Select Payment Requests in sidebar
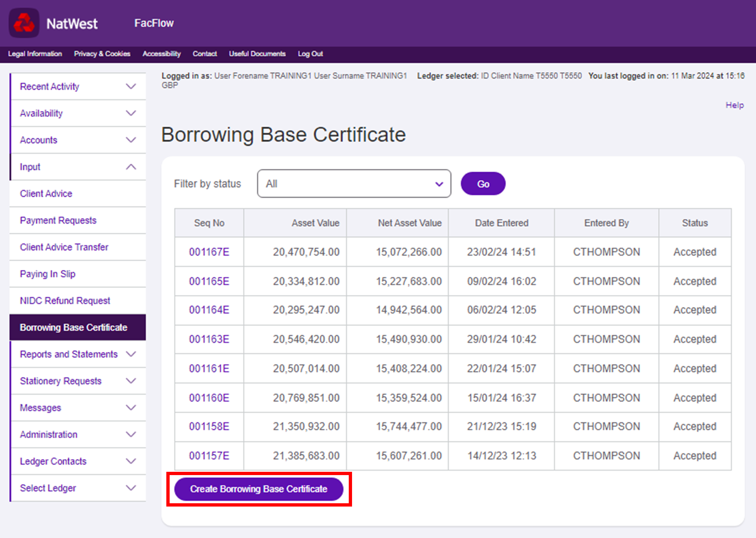Screen dimensions: 756x538 [x=58, y=221]
